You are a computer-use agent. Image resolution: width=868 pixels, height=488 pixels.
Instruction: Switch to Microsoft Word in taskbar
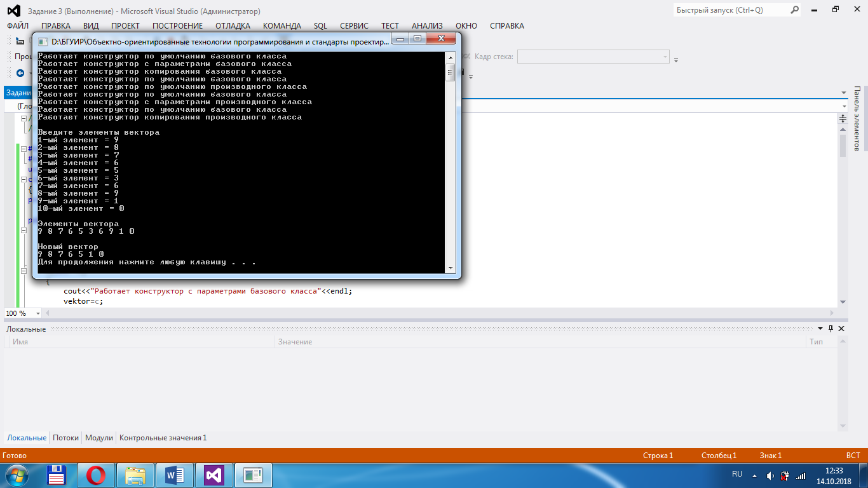174,475
